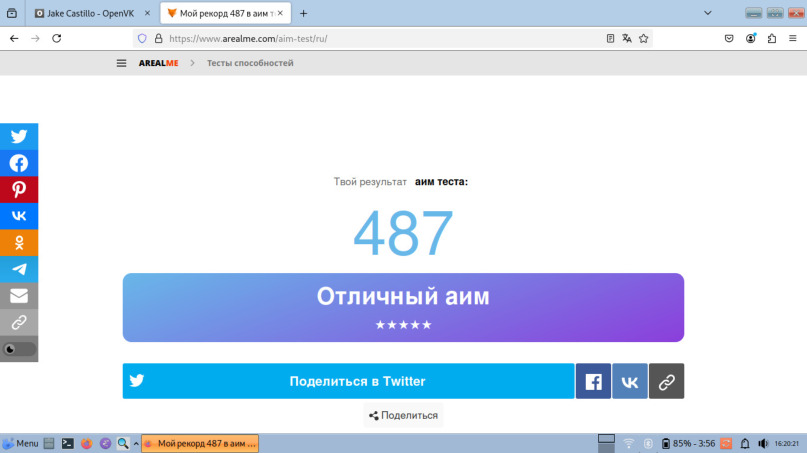This screenshot has width=807, height=453.
Task: Reload the current page
Action: (57, 39)
